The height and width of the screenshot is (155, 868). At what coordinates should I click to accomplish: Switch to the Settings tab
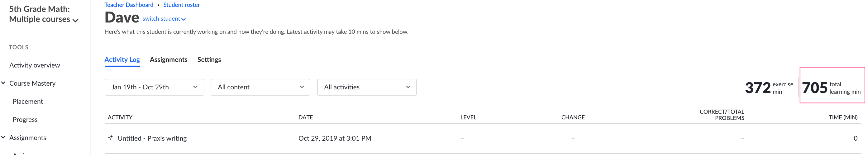pos(209,59)
